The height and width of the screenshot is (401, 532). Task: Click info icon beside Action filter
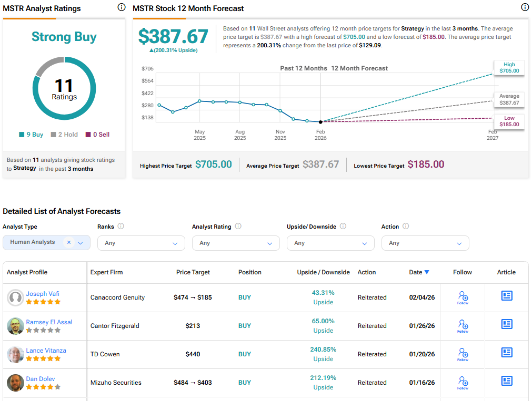[405, 226]
